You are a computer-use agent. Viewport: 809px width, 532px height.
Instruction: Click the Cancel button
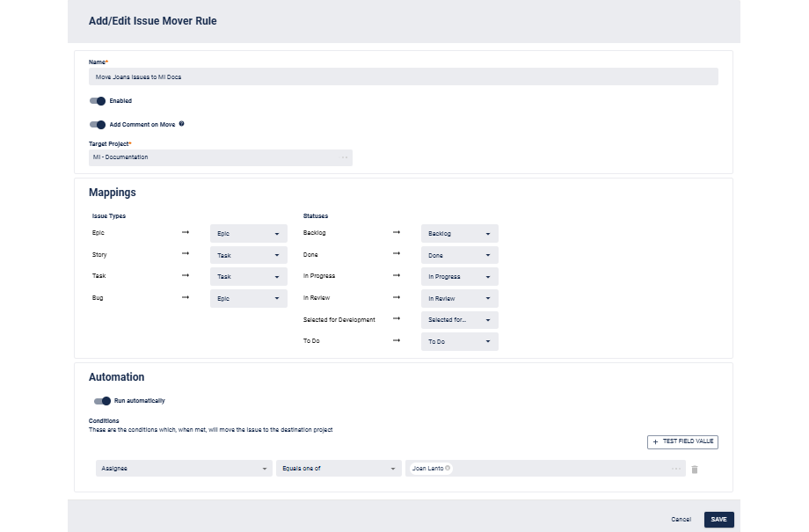(681, 520)
